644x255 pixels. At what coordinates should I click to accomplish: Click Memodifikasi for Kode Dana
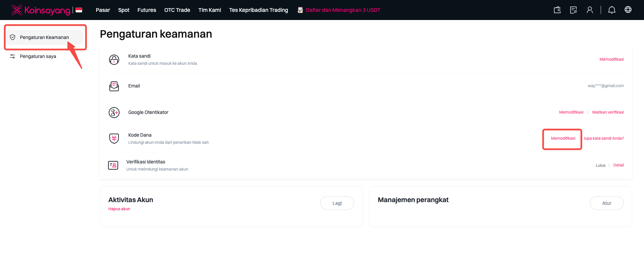coord(563,138)
